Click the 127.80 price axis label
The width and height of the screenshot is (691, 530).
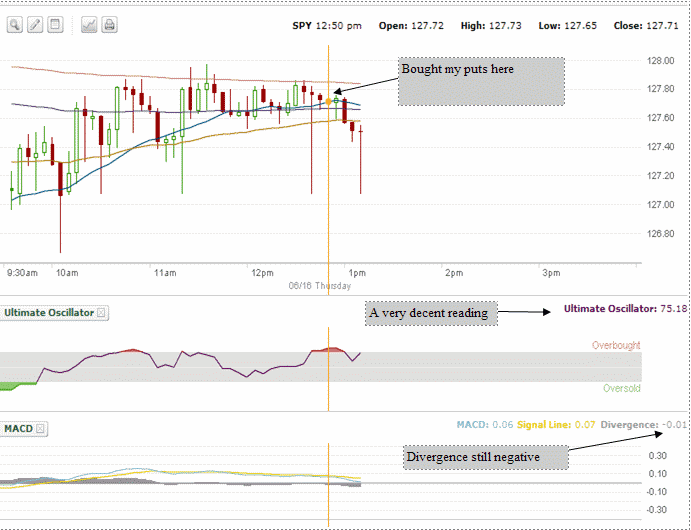click(x=661, y=89)
